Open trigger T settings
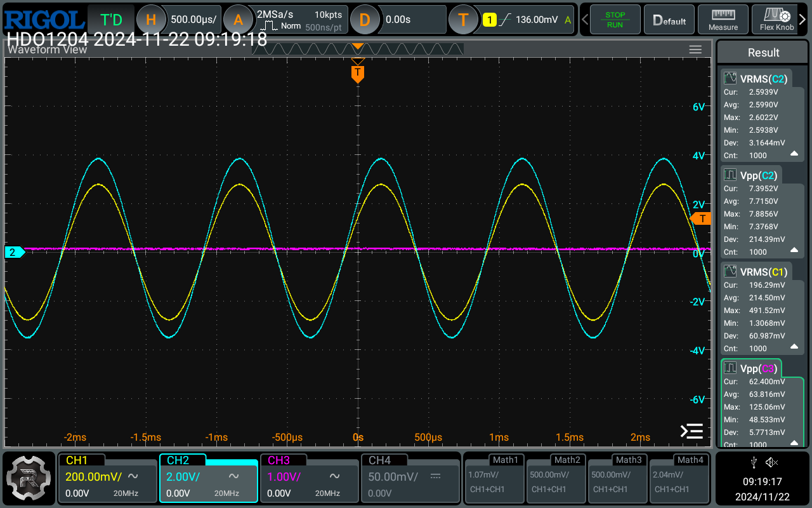 pyautogui.click(x=464, y=20)
